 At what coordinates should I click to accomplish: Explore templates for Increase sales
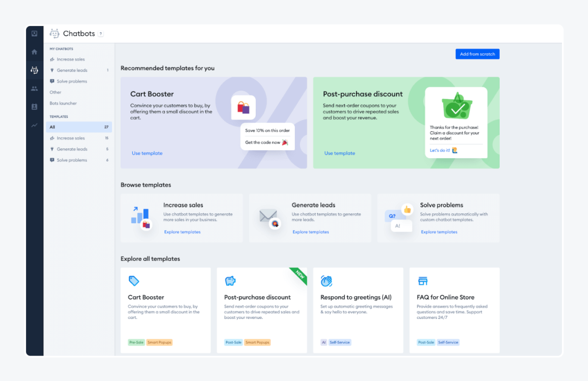pos(182,232)
